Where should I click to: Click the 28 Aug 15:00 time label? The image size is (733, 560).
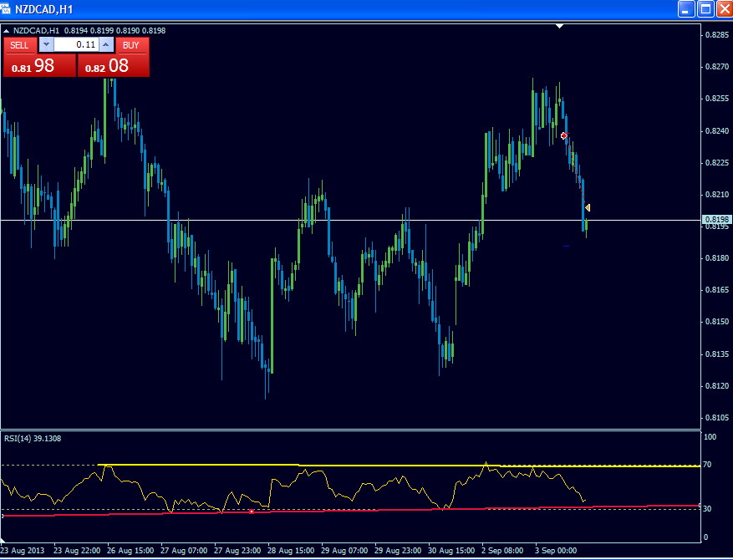click(x=292, y=551)
